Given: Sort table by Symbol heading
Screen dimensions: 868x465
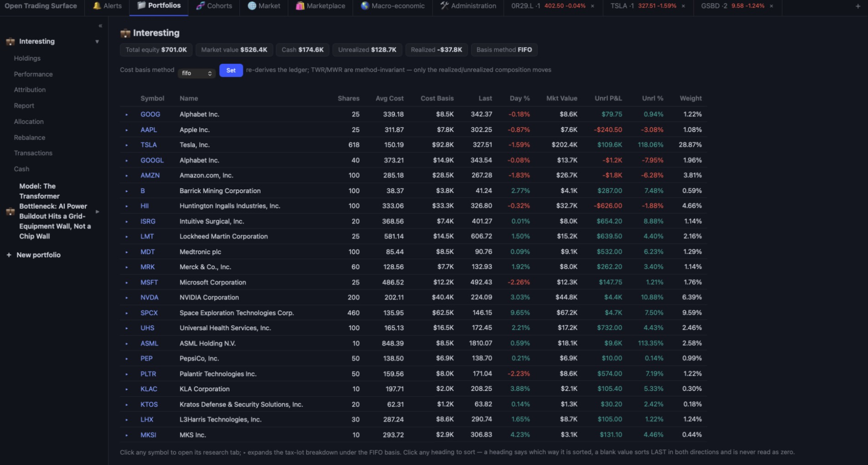Looking at the screenshot, I should (152, 98).
